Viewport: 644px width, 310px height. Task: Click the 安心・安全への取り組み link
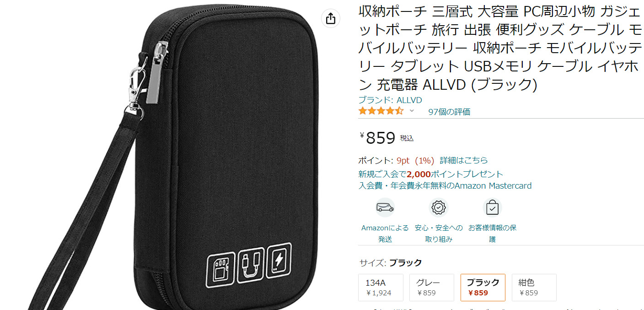point(439,233)
